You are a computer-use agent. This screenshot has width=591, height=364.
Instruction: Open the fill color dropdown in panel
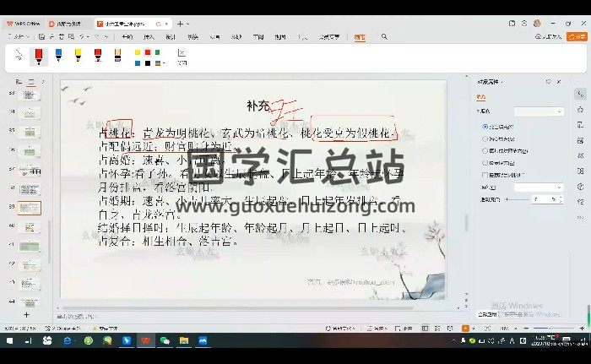point(539,111)
